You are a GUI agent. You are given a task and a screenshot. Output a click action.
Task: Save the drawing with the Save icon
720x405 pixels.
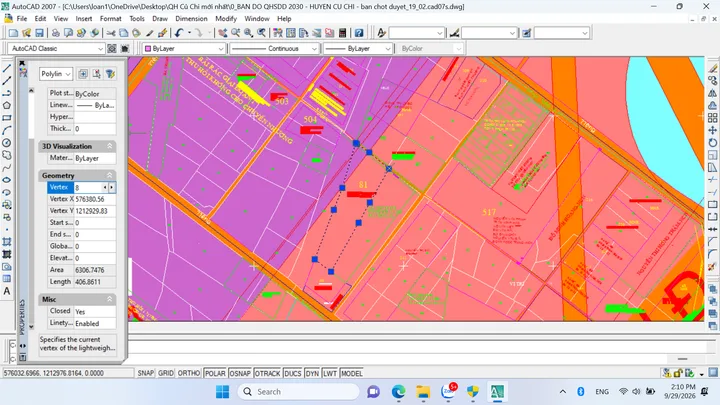tap(39, 33)
